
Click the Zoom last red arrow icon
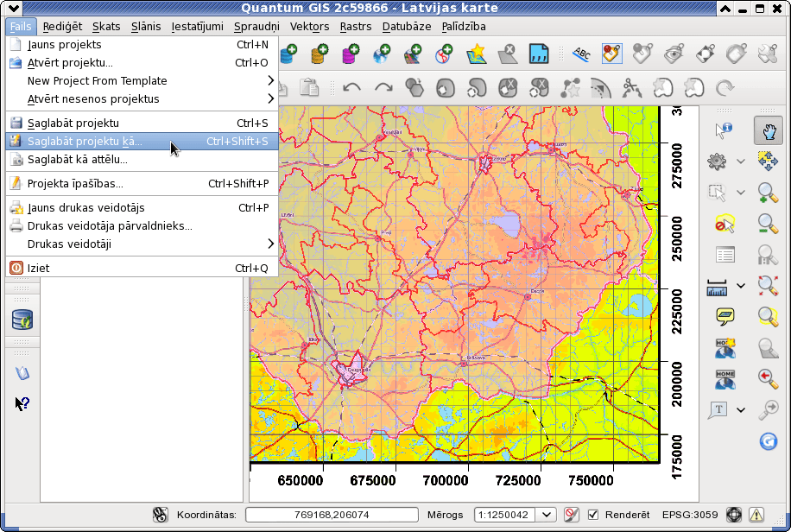(x=768, y=378)
